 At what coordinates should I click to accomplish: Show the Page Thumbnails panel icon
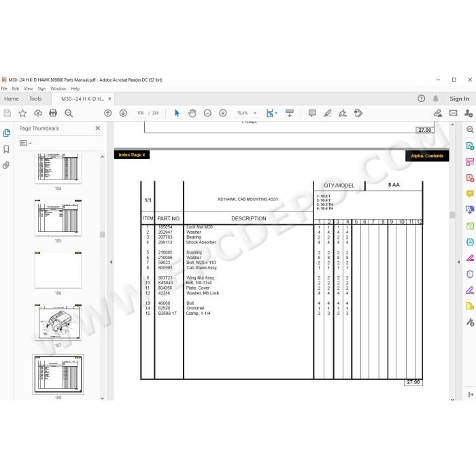pos(6,133)
